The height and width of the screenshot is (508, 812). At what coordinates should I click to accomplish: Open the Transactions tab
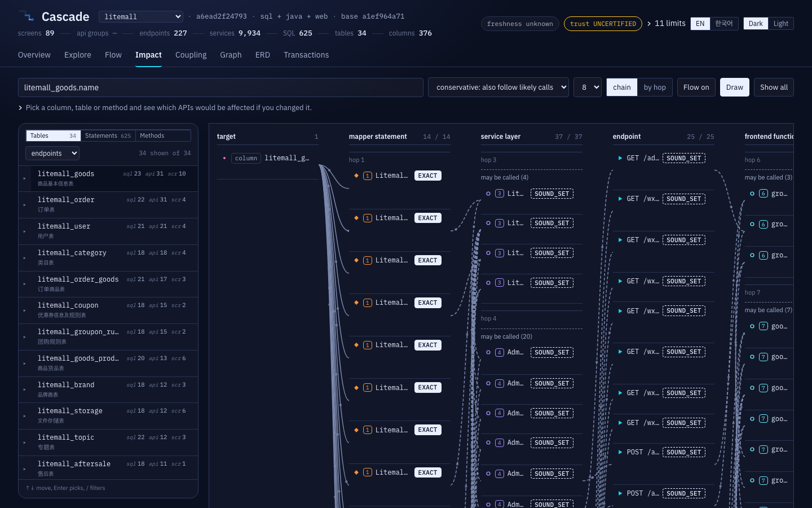(306, 55)
